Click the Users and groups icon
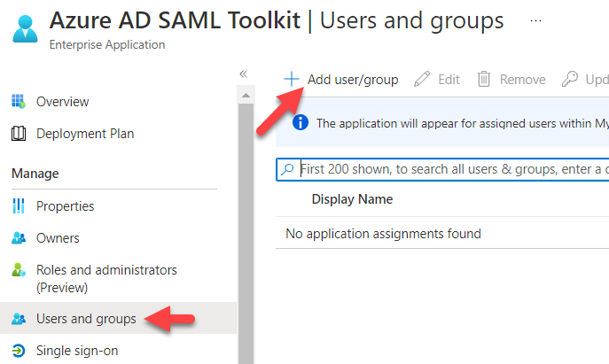The width and height of the screenshot is (609, 364). click(19, 319)
